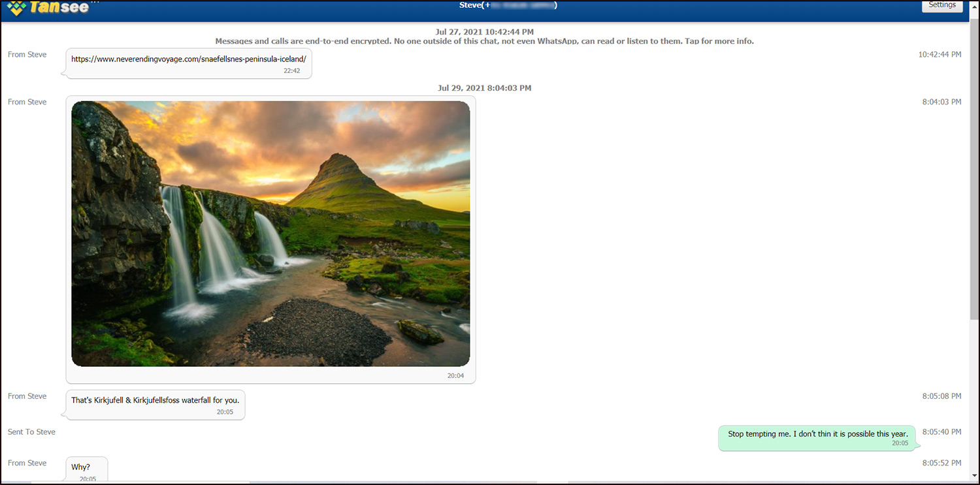Image resolution: width=980 pixels, height=485 pixels.
Task: Click the 8:04:03 PM timestamp on right
Action: (x=941, y=102)
